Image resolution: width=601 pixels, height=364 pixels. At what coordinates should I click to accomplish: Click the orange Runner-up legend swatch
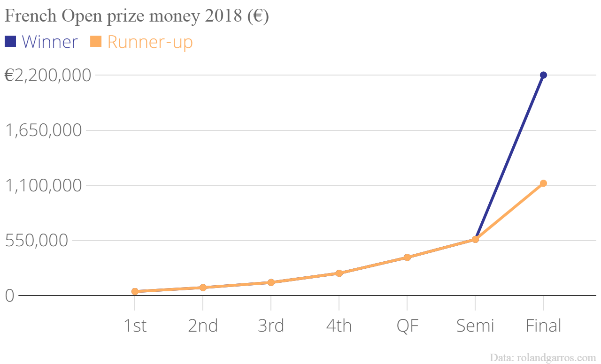point(96,42)
